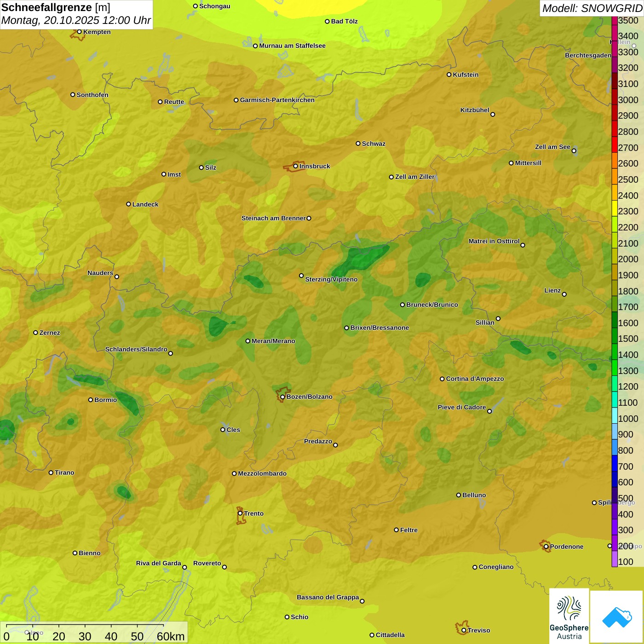Viewport: 644px width, 644px height.
Task: Click the Innsbruck city marker circle
Action: pos(296,166)
